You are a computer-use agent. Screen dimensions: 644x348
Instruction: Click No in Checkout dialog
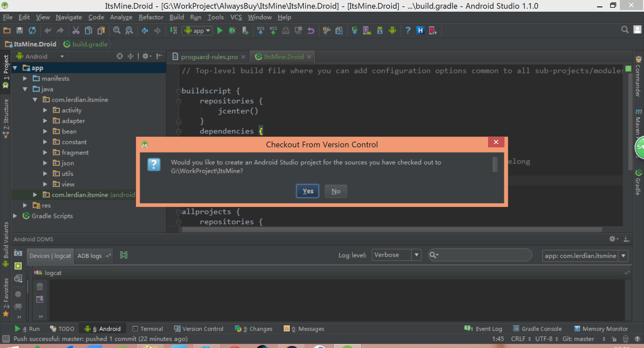336,191
